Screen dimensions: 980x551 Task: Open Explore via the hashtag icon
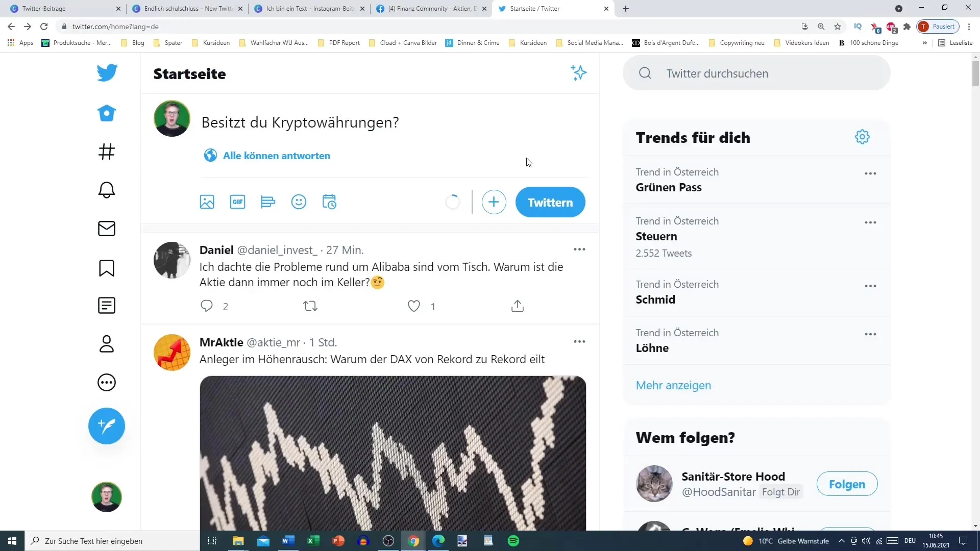coord(107,152)
